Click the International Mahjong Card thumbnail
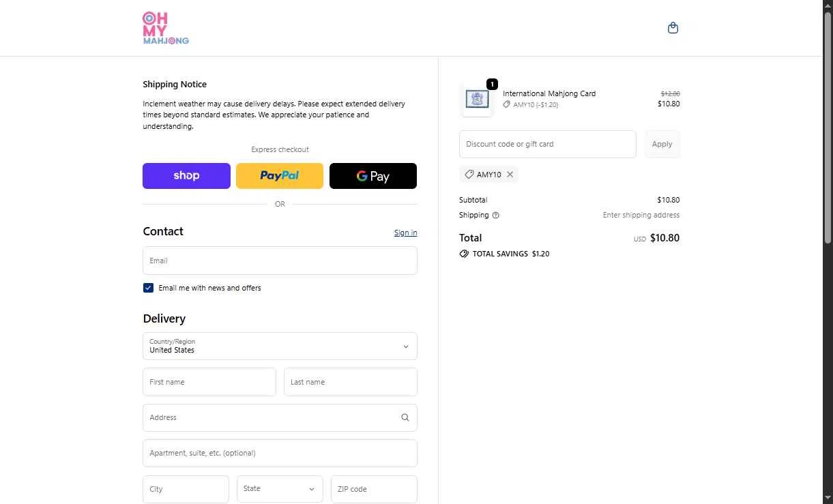Screen dimensions: 833x504 (x=476, y=100)
